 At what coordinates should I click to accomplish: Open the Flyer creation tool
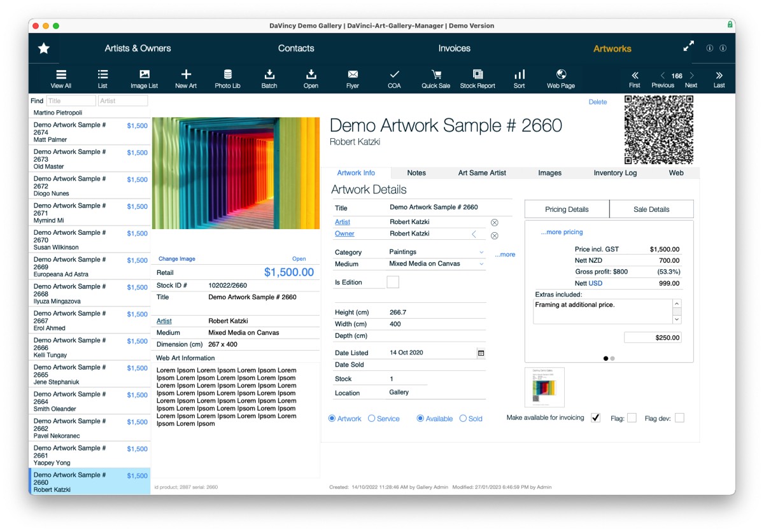tap(352, 78)
